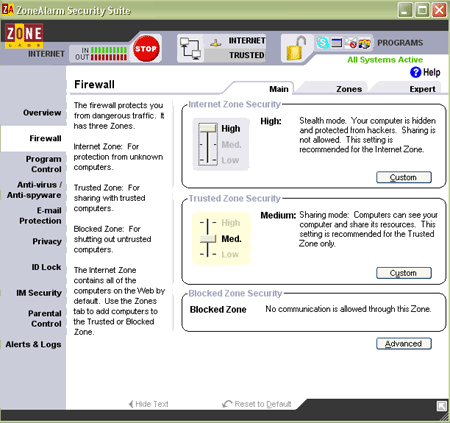Click the PROGRAMS label

point(400,43)
